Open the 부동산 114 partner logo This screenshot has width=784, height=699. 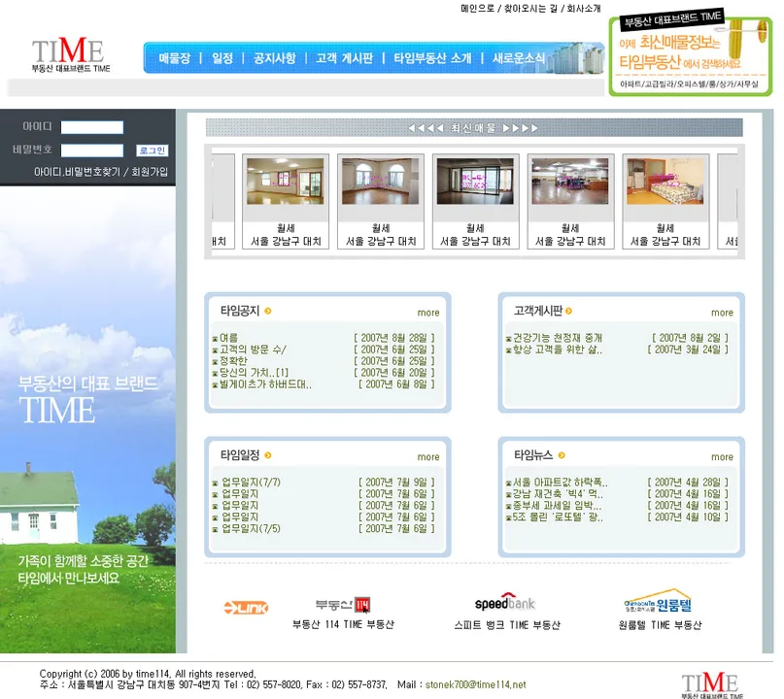(343, 605)
